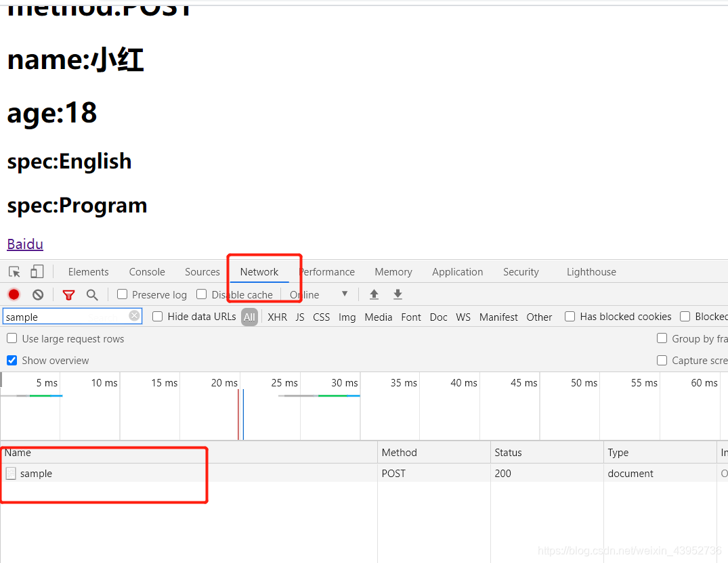This screenshot has width=728, height=563.
Task: Import HAR file with upload arrow
Action: click(x=374, y=294)
